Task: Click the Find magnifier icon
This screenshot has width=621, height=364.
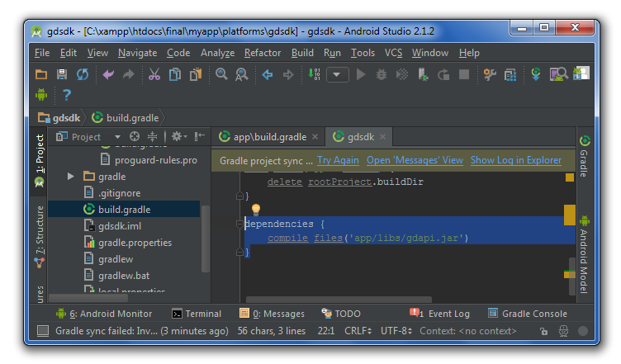Action: click(221, 74)
